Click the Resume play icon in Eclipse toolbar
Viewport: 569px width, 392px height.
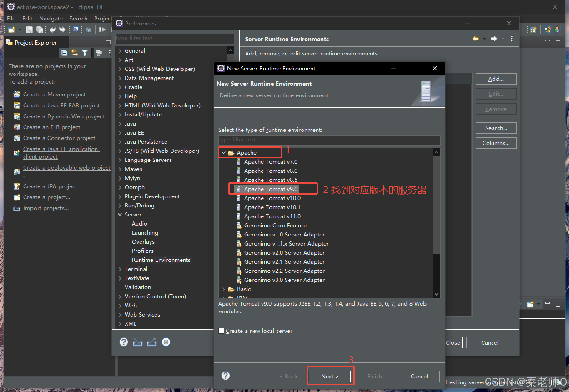103,30
